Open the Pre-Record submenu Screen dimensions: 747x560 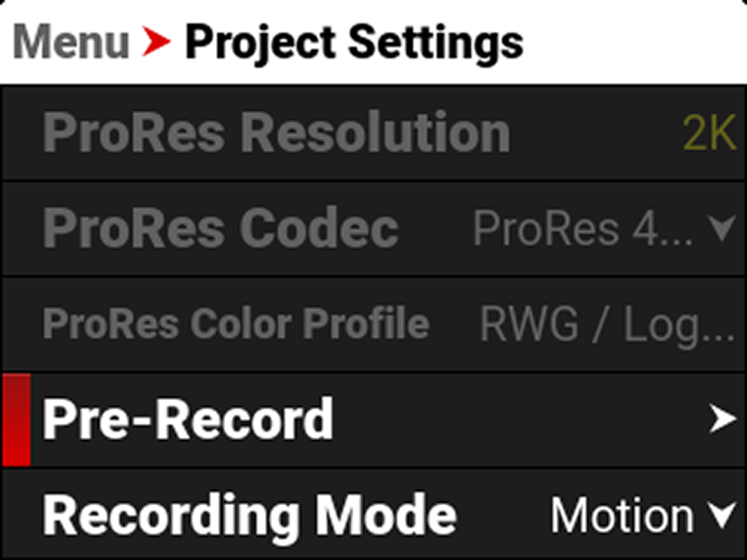pos(374,419)
